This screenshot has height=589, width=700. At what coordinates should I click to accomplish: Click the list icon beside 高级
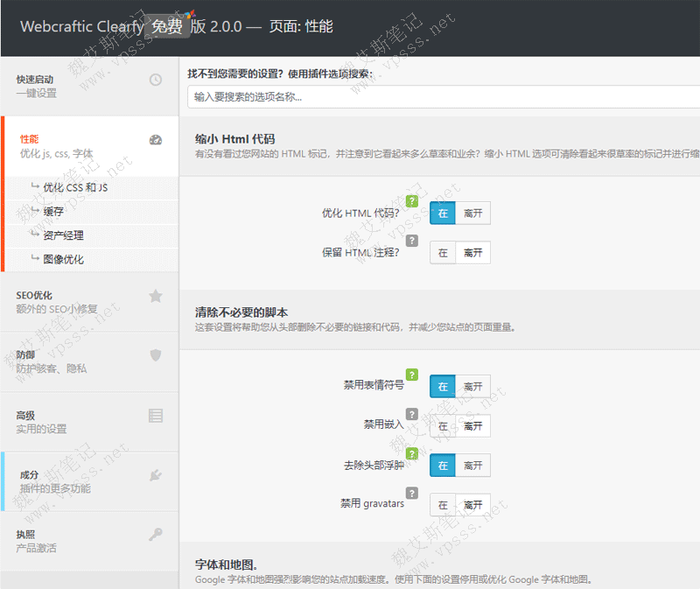[x=156, y=415]
